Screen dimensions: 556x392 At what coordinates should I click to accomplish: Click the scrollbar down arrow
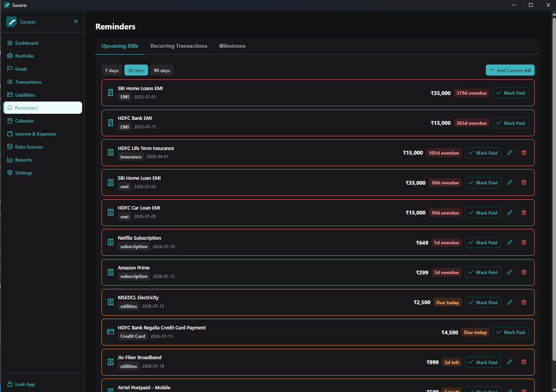pyautogui.click(x=554, y=389)
